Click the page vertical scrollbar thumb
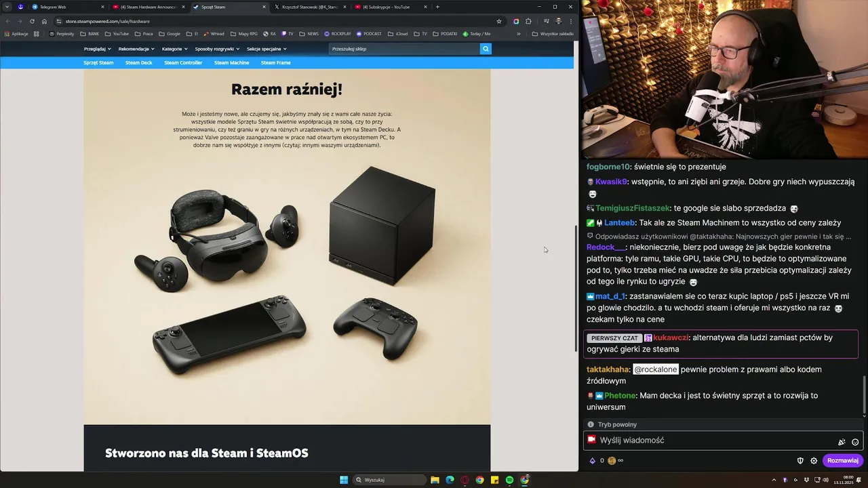 (576, 288)
